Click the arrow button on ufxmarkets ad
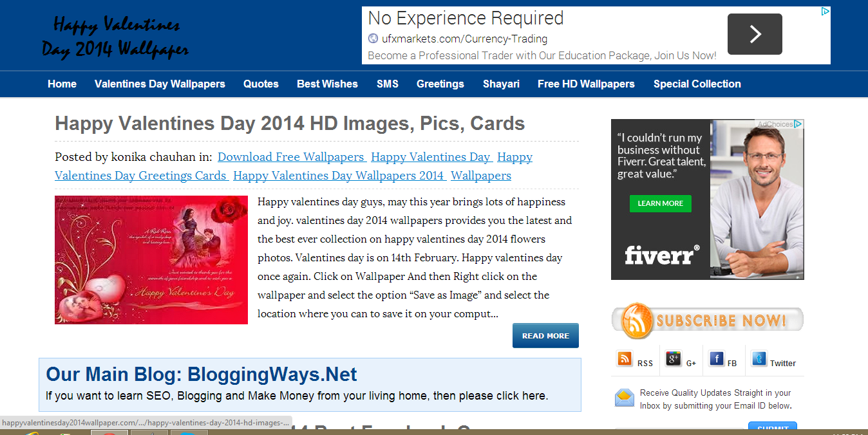This screenshot has width=868, height=435. pyautogui.click(x=755, y=34)
